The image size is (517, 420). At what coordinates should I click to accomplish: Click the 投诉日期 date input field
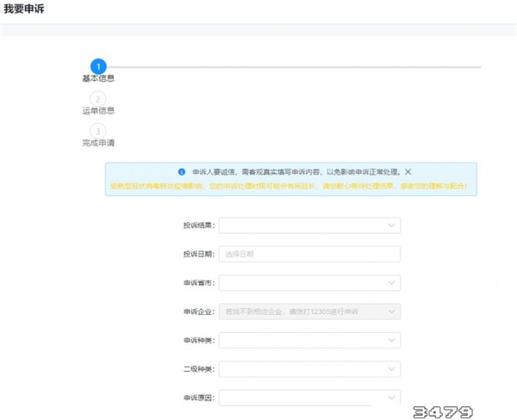click(309, 254)
